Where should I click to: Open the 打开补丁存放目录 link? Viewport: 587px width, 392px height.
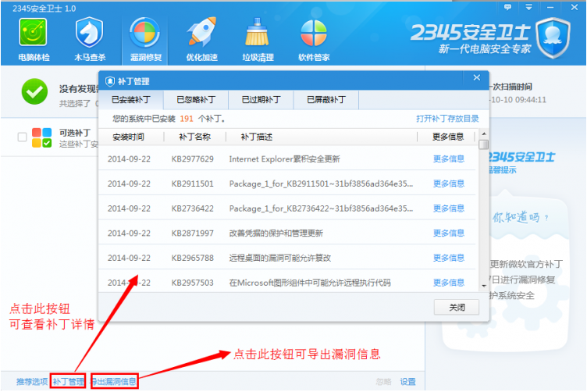point(447,119)
